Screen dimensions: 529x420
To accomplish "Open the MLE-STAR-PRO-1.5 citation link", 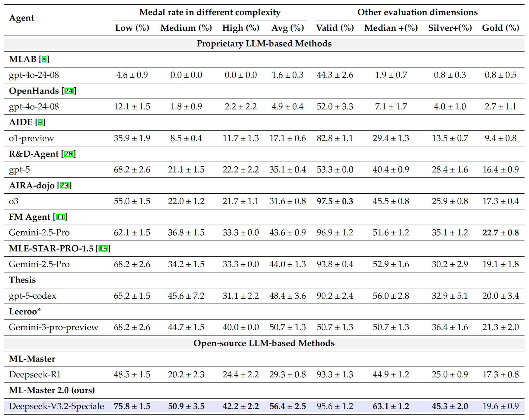I will tap(103, 248).
